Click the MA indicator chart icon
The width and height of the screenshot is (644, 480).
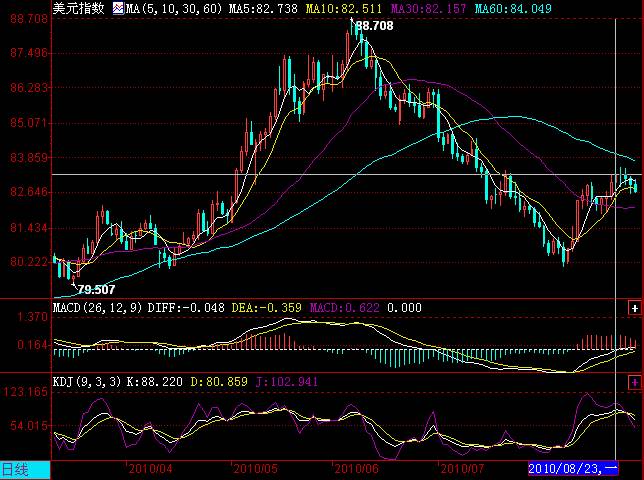point(118,9)
